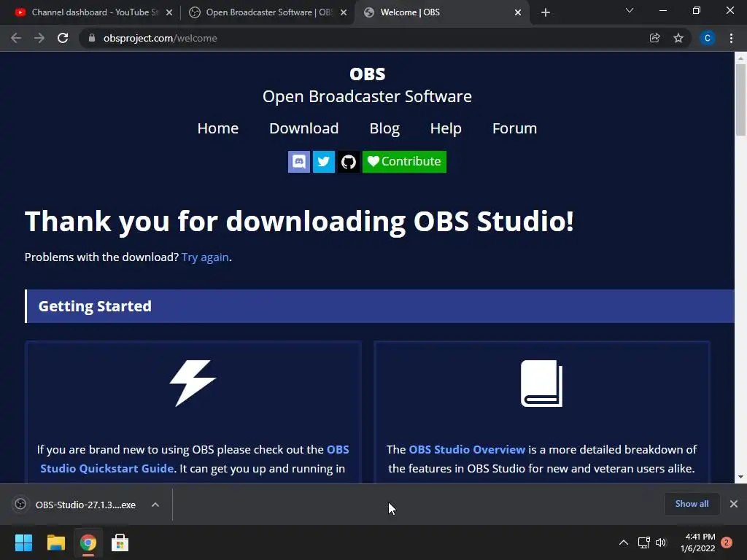The image size is (747, 560).
Task: Click Show all downloads
Action: (x=692, y=504)
